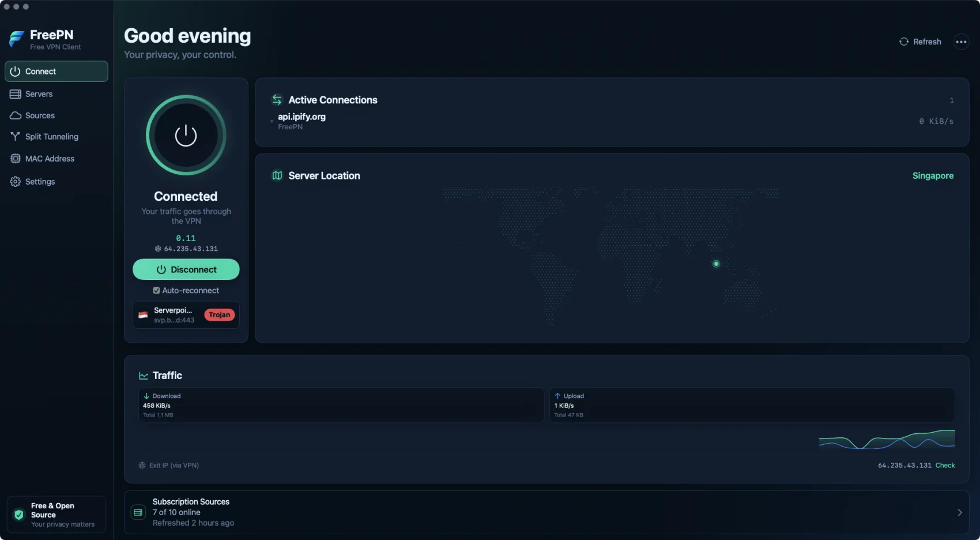Click the Refresh button
The height and width of the screenshot is (540, 980).
pyautogui.click(x=920, y=42)
